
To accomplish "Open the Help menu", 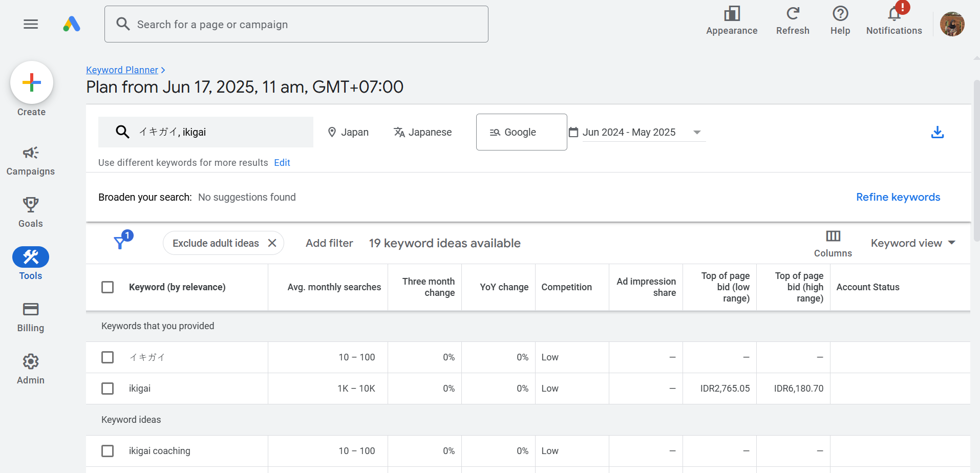I will 840,21.
